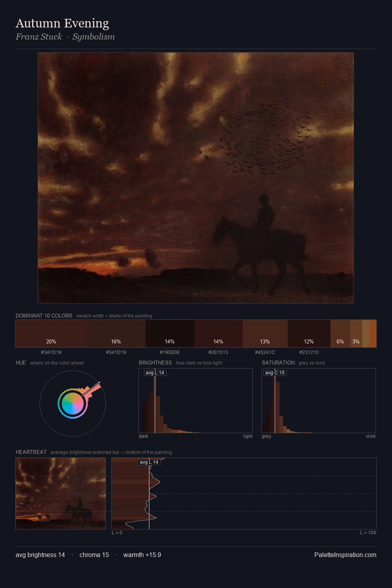
Task: Select the 14% color swatch #190E0E
Action: click(170, 334)
